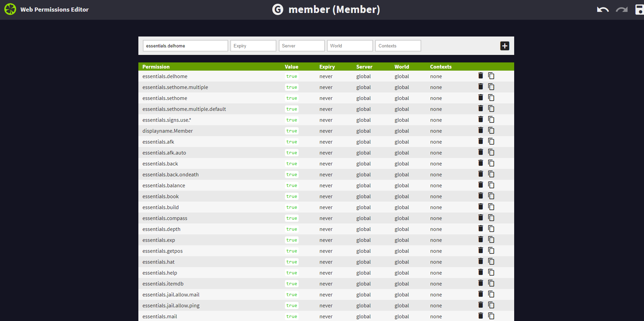Image resolution: width=644 pixels, height=321 pixels.
Task: Toggle the value of essentials.delhome
Action: pos(292,76)
